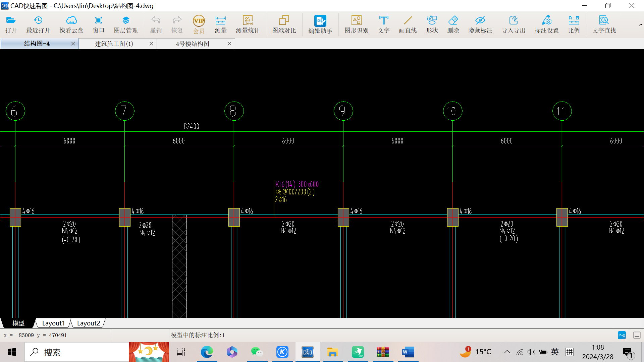Click the axis bubble number 10
This screenshot has height=362, width=644.
coord(452,111)
